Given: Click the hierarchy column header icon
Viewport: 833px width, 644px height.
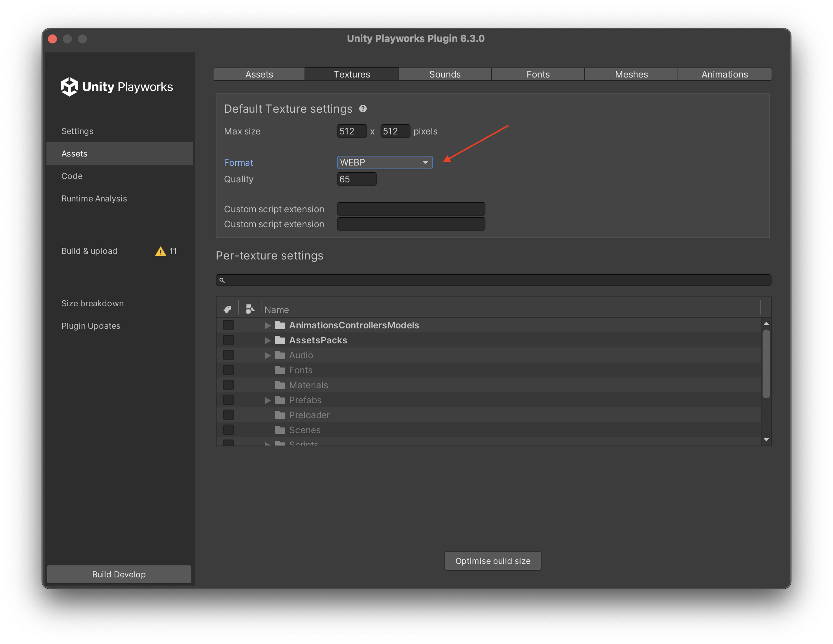Looking at the screenshot, I should [x=249, y=309].
